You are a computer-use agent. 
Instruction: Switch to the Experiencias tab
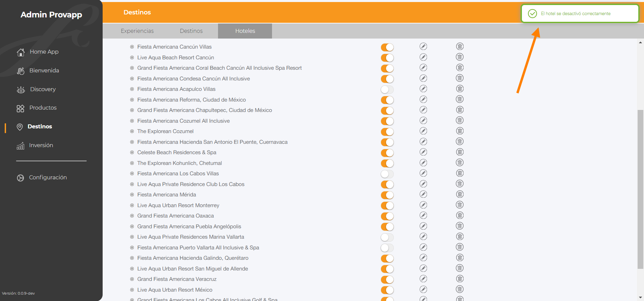(137, 31)
